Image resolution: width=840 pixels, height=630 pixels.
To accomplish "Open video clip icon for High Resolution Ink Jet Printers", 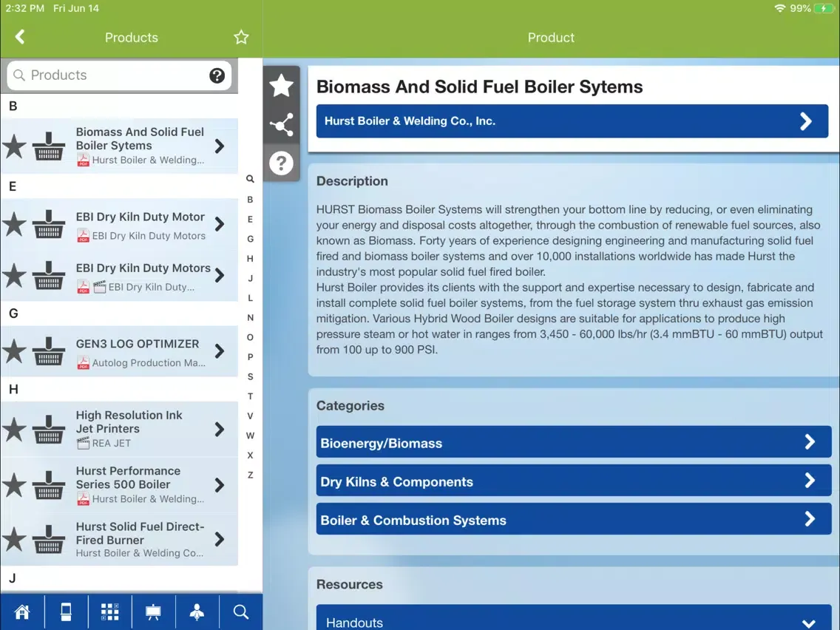I will pyautogui.click(x=83, y=443).
